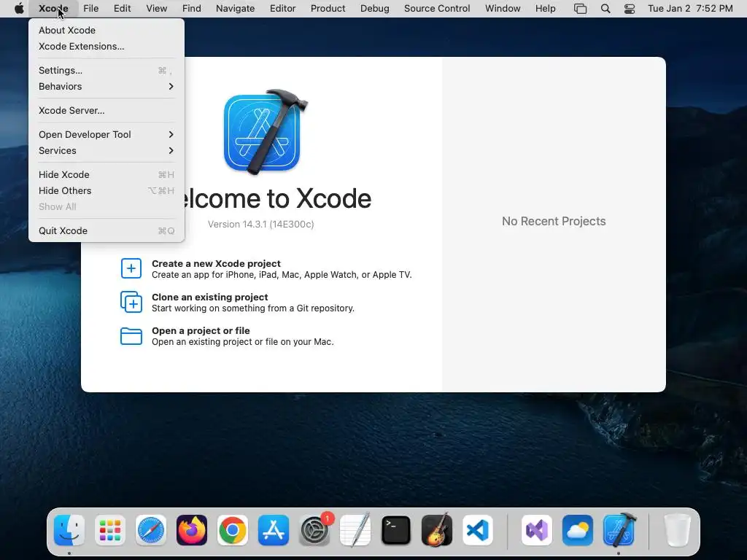Open the Product menu
The image size is (747, 560).
point(328,8)
